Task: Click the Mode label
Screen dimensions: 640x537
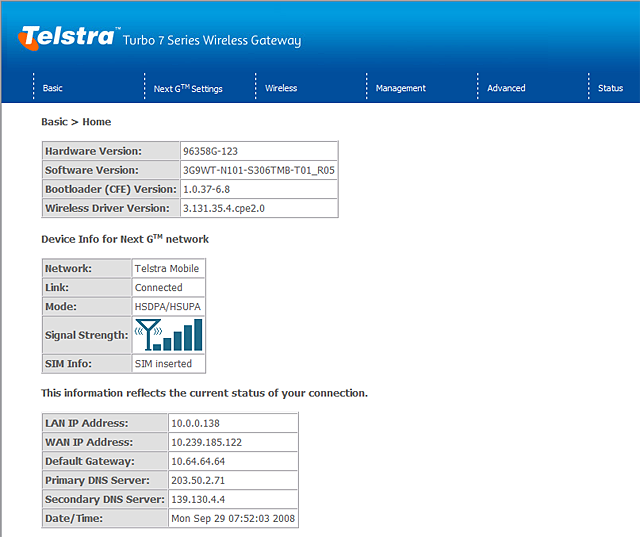Action: click(60, 306)
